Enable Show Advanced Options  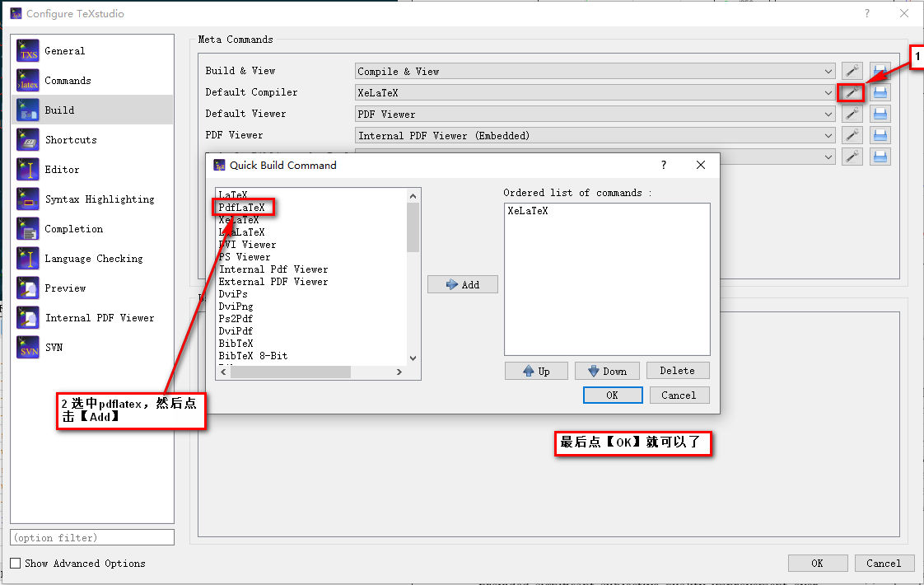16,563
